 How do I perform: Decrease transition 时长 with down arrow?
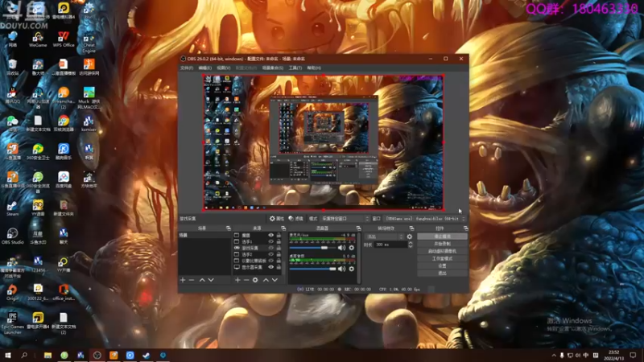tap(410, 246)
